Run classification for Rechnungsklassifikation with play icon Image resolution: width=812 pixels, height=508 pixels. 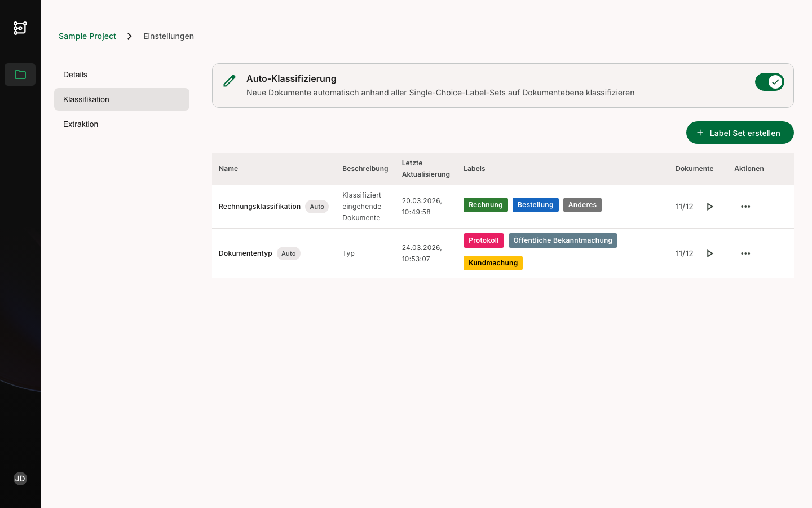pos(710,207)
